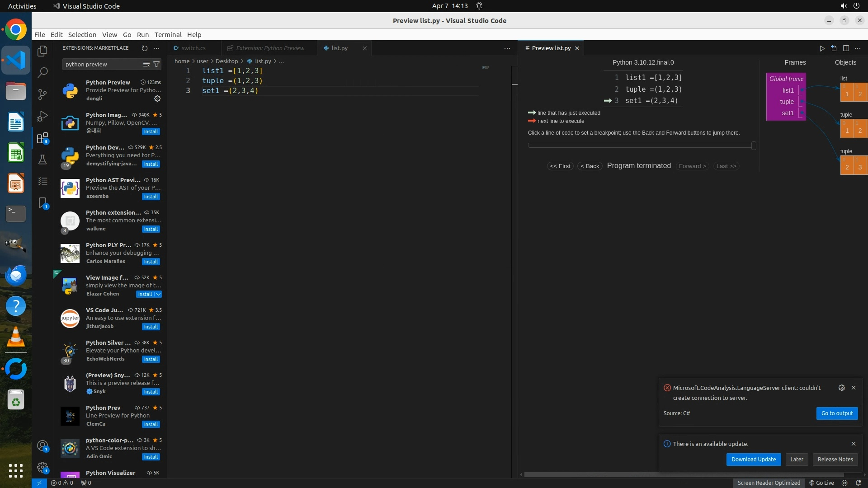Open editor group more actions ellipsis
The width and height of the screenshot is (868, 488).
[x=507, y=48]
